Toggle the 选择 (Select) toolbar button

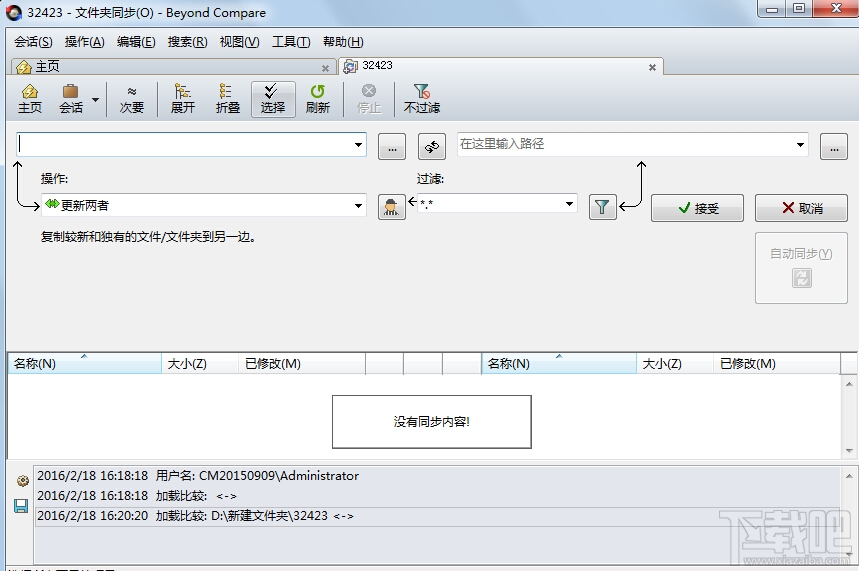pos(273,99)
